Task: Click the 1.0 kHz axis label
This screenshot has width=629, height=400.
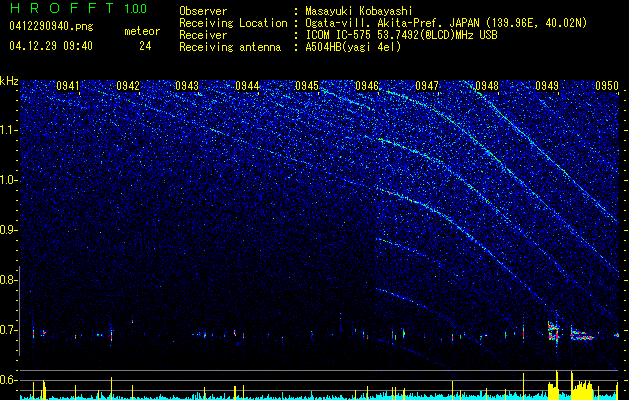Action: click(9, 180)
